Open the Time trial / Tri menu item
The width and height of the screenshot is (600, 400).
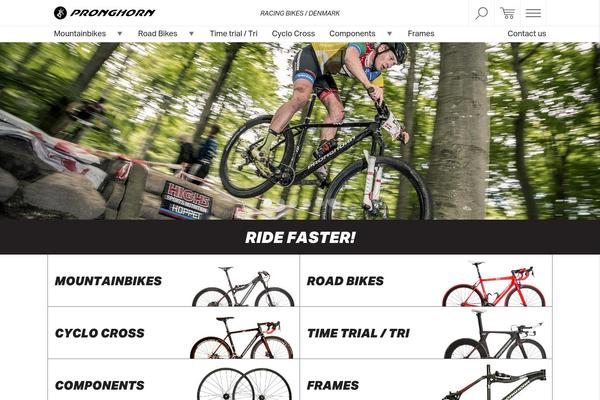233,34
